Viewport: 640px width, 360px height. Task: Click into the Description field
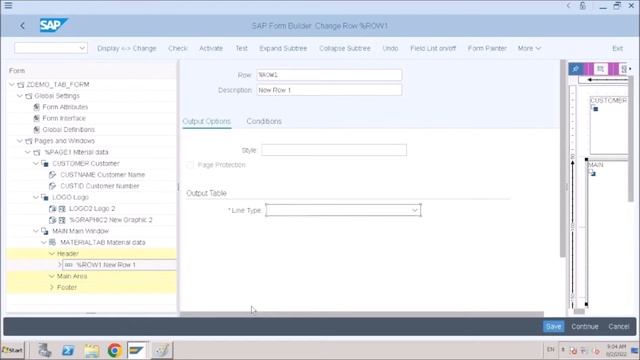click(329, 90)
